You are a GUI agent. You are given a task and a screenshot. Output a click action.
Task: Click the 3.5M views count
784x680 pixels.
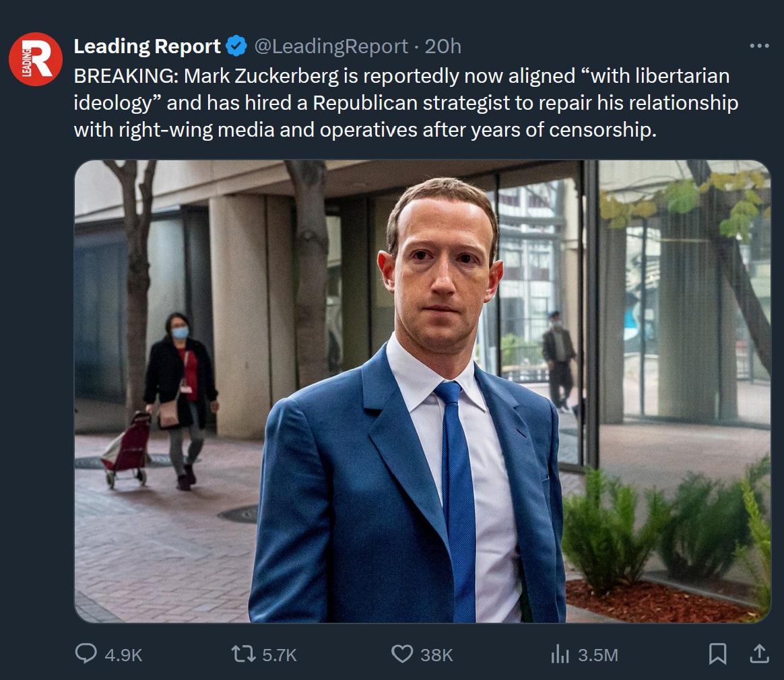[x=597, y=655]
